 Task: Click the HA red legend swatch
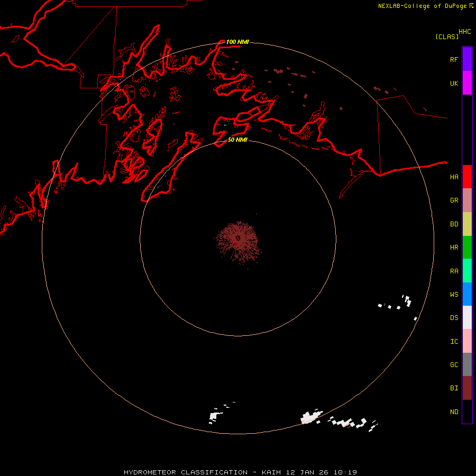467,177
